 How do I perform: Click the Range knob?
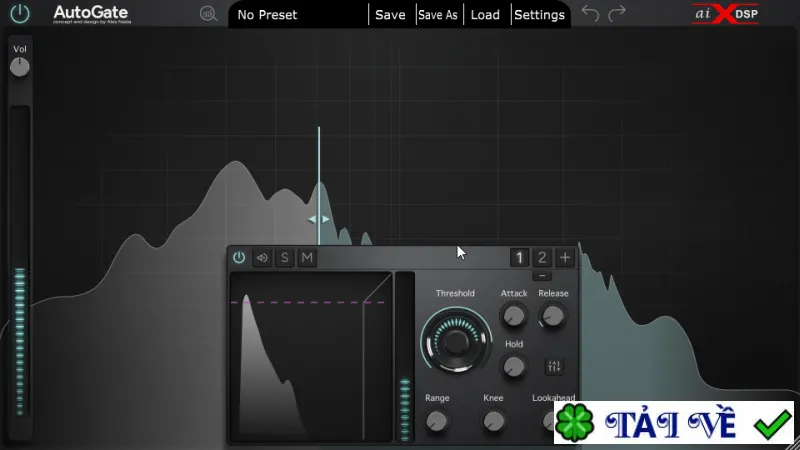click(437, 421)
